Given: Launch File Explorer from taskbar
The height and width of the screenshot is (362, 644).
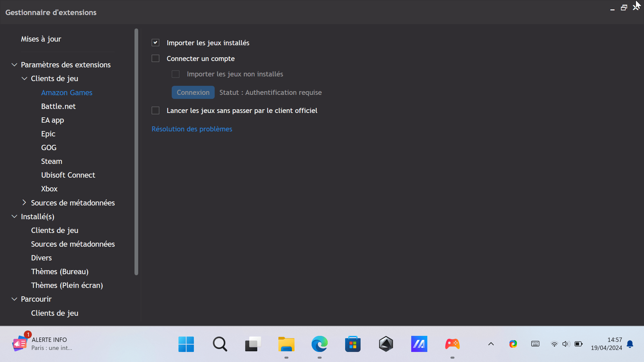Looking at the screenshot, I should click(286, 344).
